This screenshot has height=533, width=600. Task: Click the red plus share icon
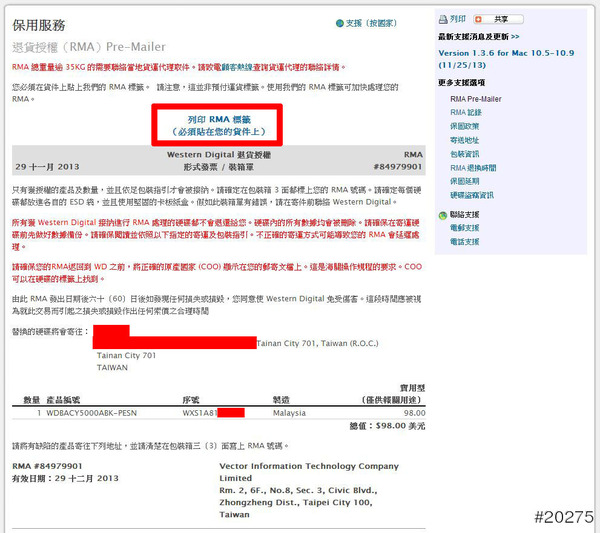[x=478, y=19]
